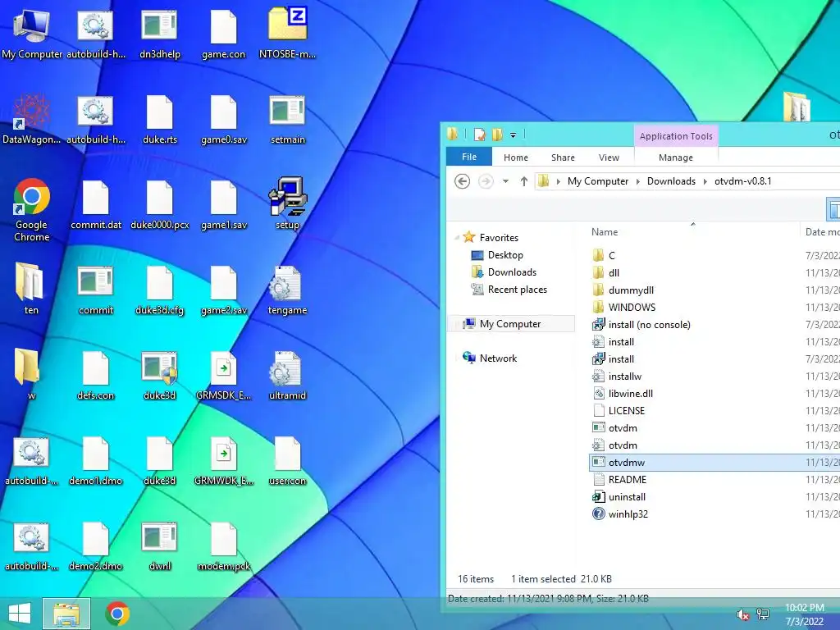Go up one folder level
840x630 pixels.
[524, 181]
